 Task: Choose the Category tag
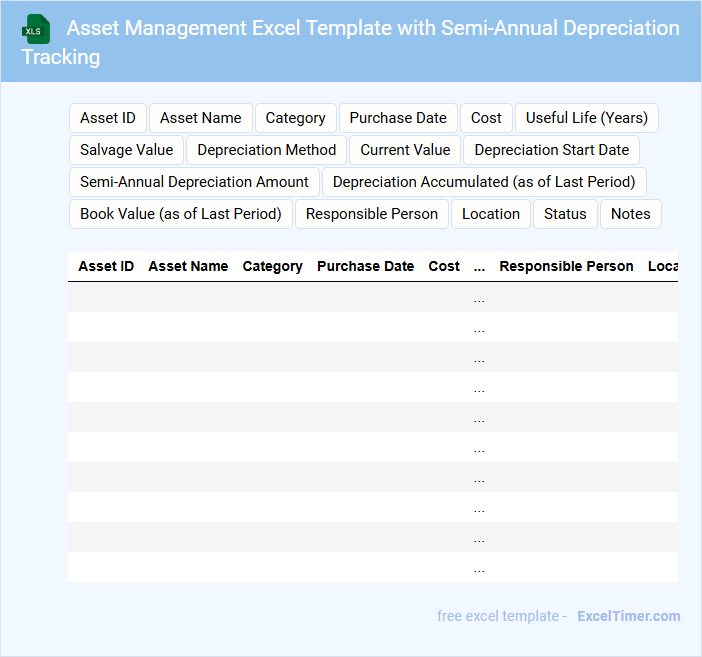pyautogui.click(x=295, y=118)
